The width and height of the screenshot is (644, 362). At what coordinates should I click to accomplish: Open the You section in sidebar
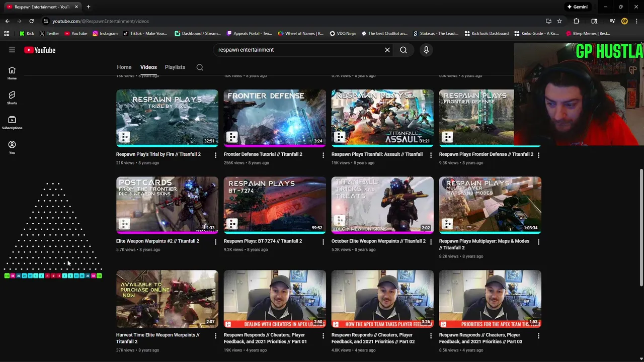pos(12,147)
